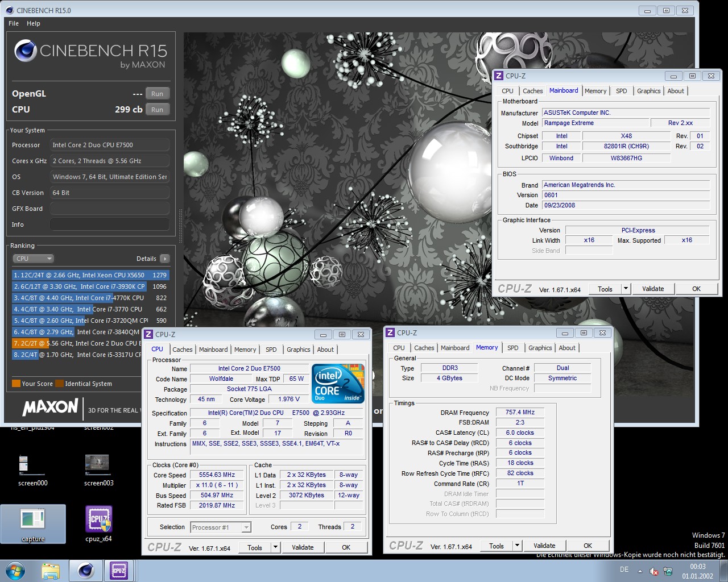Click Tools button in processor CPU-Z window

255,547
